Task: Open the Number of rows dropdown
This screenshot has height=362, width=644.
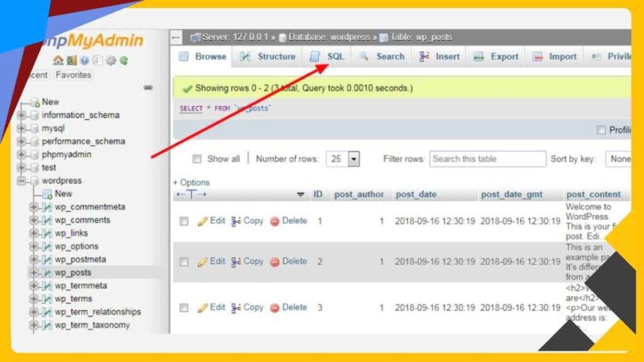Action: coord(343,159)
